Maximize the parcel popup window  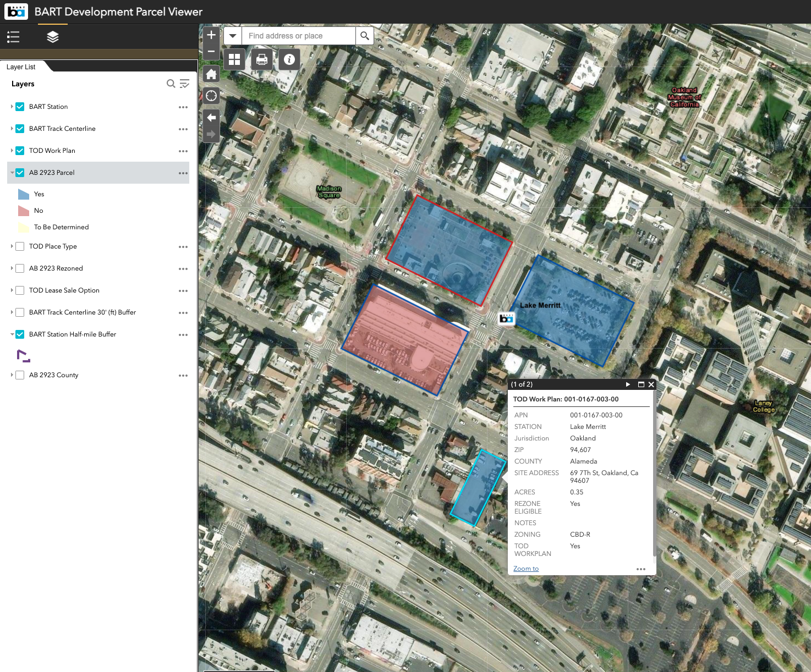641,384
